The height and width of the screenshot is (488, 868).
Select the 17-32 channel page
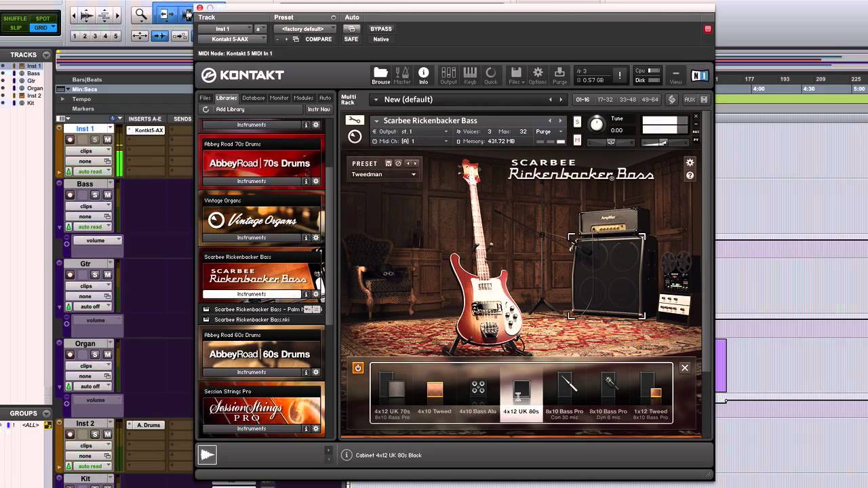point(605,100)
